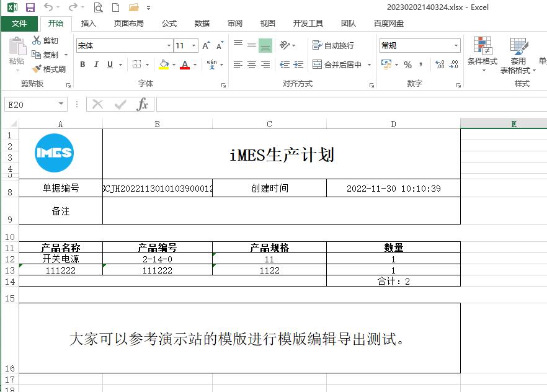This screenshot has width=547, height=392.
Task: Apply comma thousands separator style
Action: 421,65
